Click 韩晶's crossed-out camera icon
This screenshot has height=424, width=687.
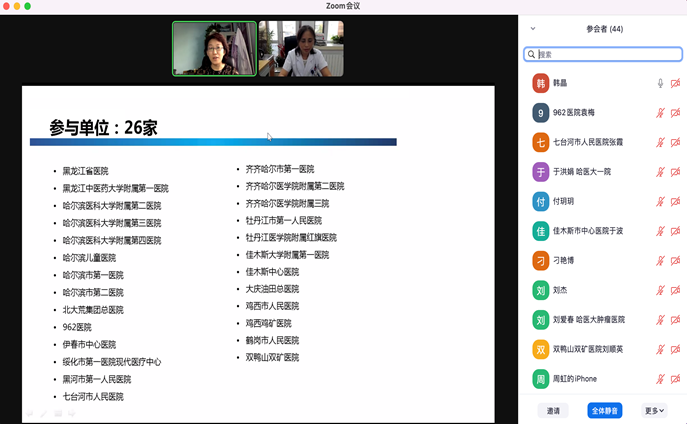pyautogui.click(x=676, y=83)
